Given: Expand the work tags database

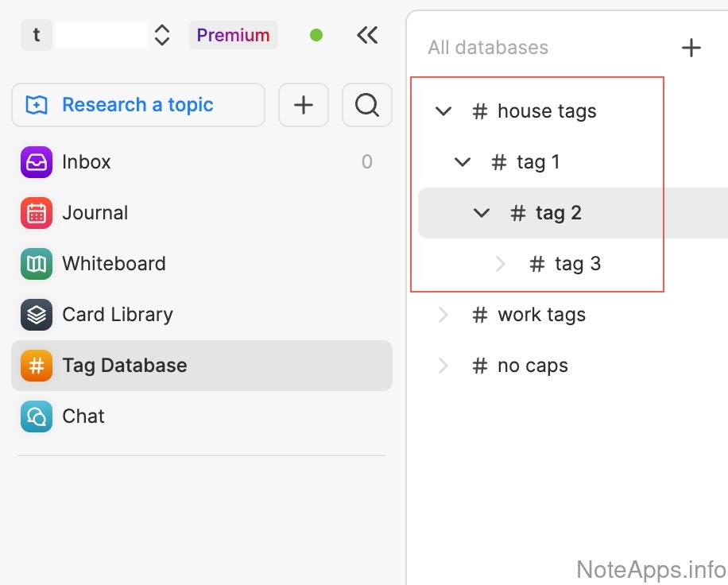Looking at the screenshot, I should pos(443,315).
